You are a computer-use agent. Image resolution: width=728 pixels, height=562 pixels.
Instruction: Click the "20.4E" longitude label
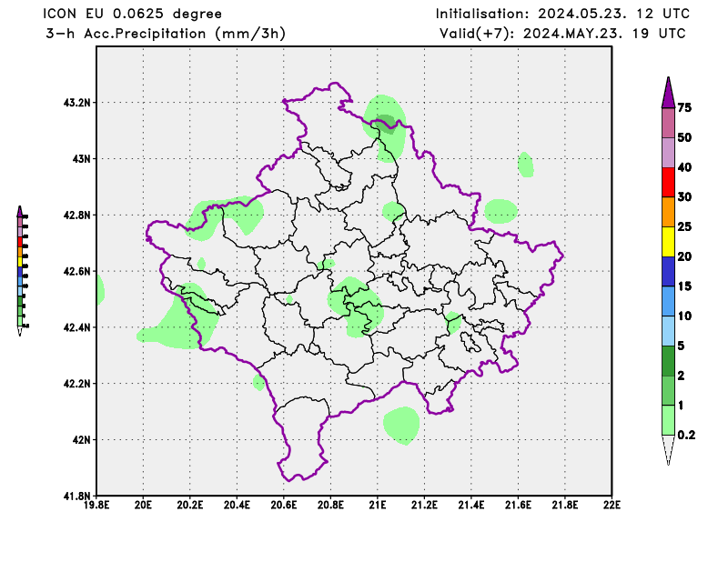[x=237, y=505]
